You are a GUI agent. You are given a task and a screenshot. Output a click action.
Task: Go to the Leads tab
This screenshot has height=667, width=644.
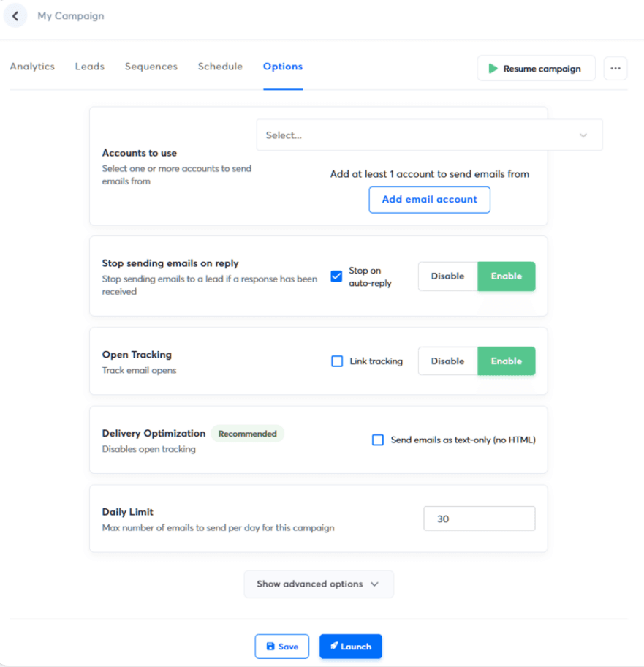point(89,67)
